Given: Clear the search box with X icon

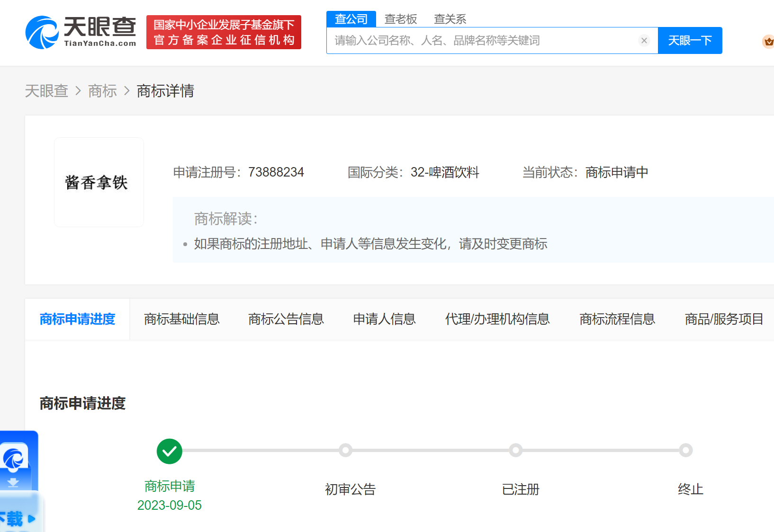Looking at the screenshot, I should point(644,41).
